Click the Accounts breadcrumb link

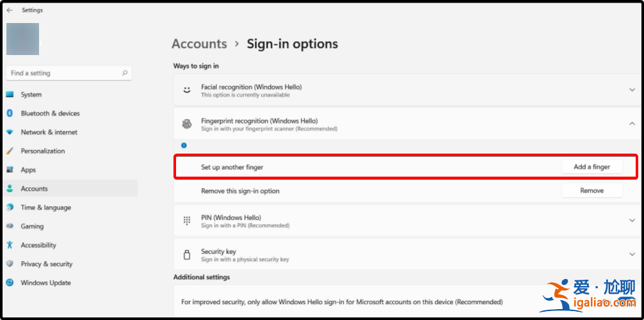(x=199, y=44)
